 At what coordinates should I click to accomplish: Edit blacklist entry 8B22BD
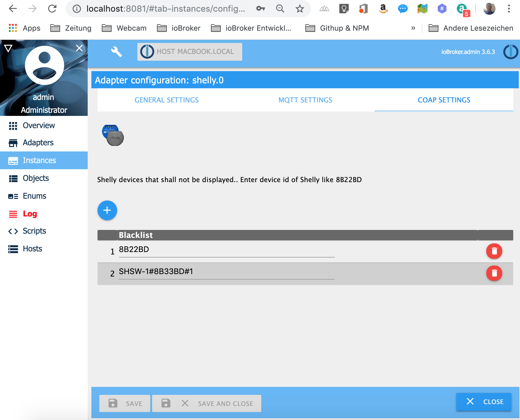(x=227, y=250)
